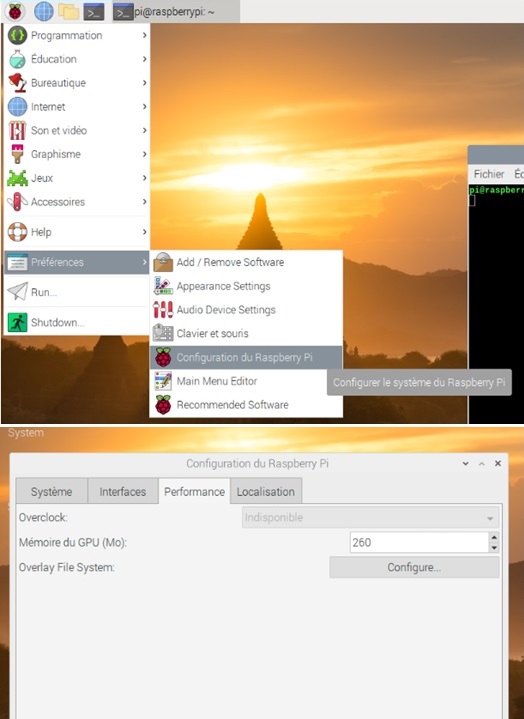Launch the web browser globe icon in taskbar
This screenshot has width=524, height=719.
44,11
